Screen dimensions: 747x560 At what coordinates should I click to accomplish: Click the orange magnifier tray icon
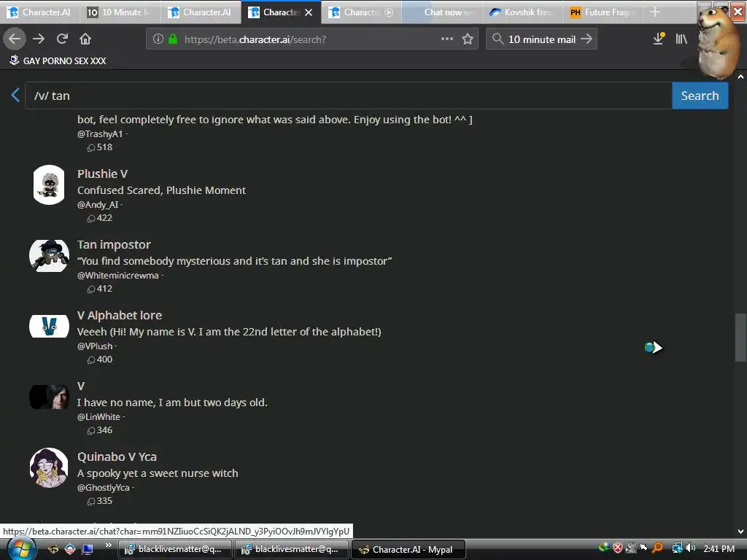tap(657, 548)
